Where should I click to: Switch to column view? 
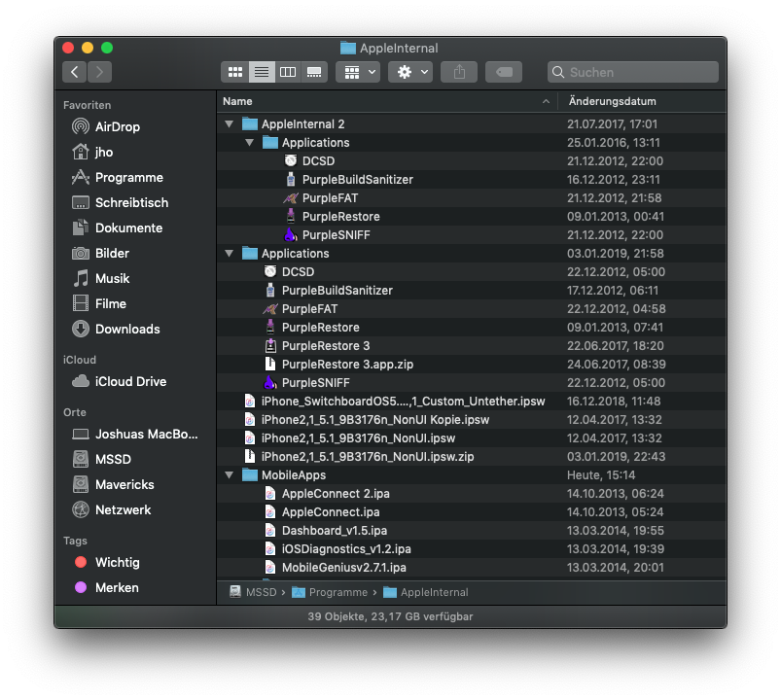288,72
